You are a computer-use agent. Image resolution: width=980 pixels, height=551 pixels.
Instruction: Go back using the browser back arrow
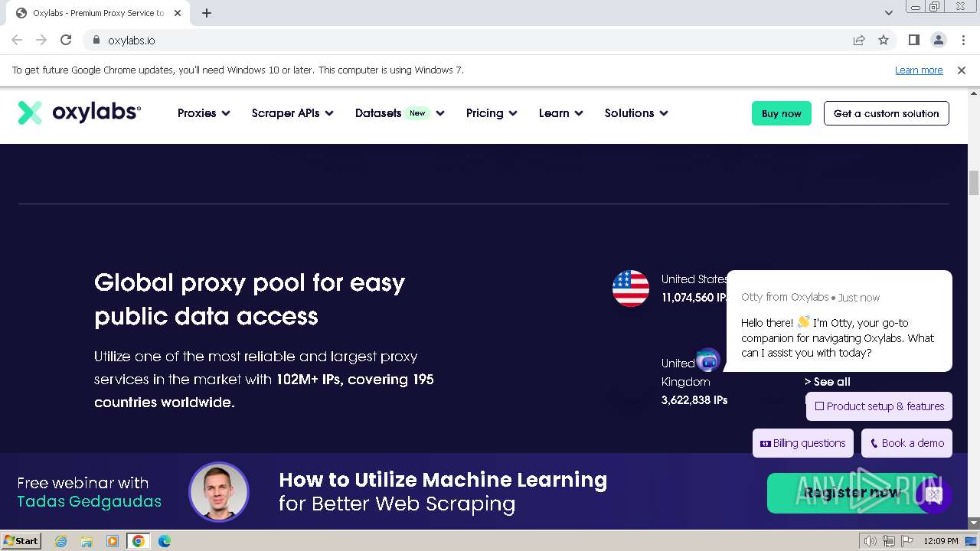point(17,40)
